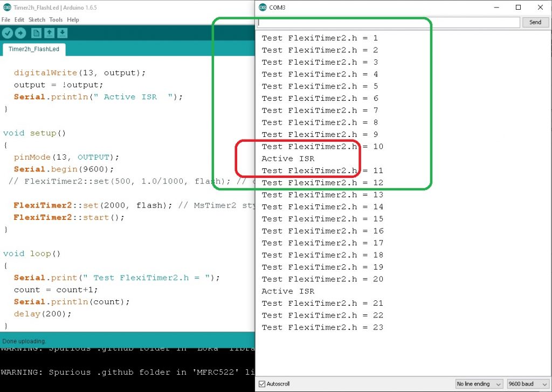Open the Edit menu
Screen dimensions: 552x392
point(19,20)
